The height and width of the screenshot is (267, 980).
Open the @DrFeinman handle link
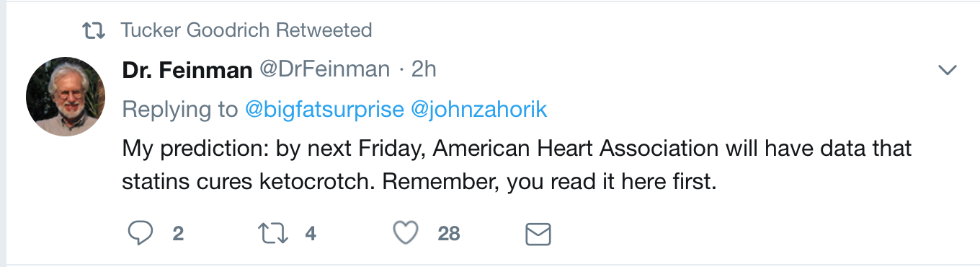(x=324, y=69)
